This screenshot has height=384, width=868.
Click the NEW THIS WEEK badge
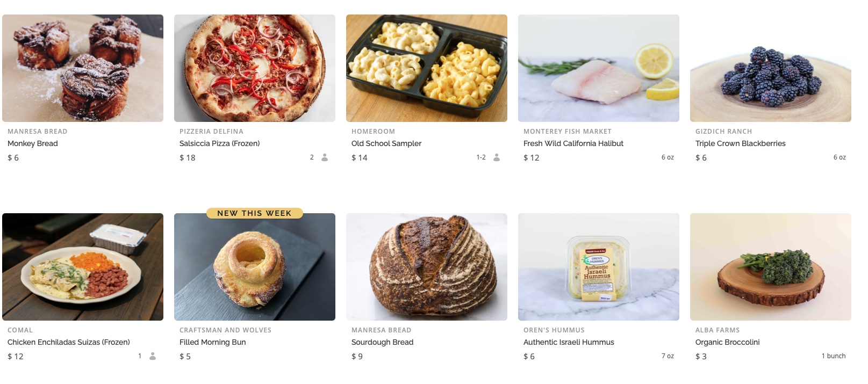(255, 213)
